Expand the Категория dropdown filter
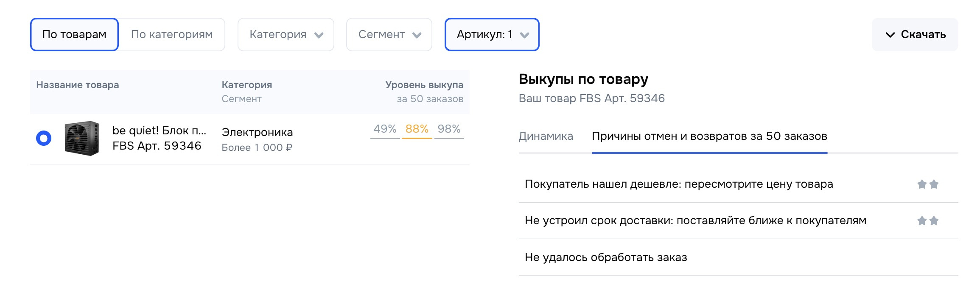 point(286,34)
